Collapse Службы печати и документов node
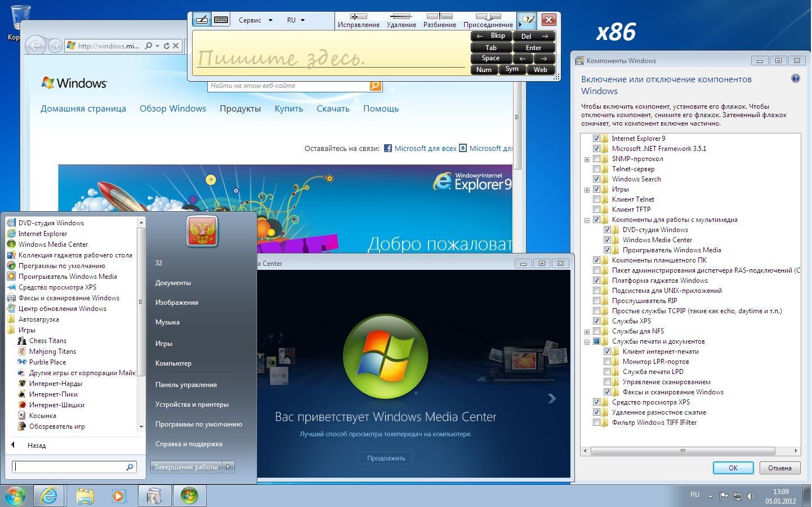This screenshot has height=507, width=812. [587, 342]
